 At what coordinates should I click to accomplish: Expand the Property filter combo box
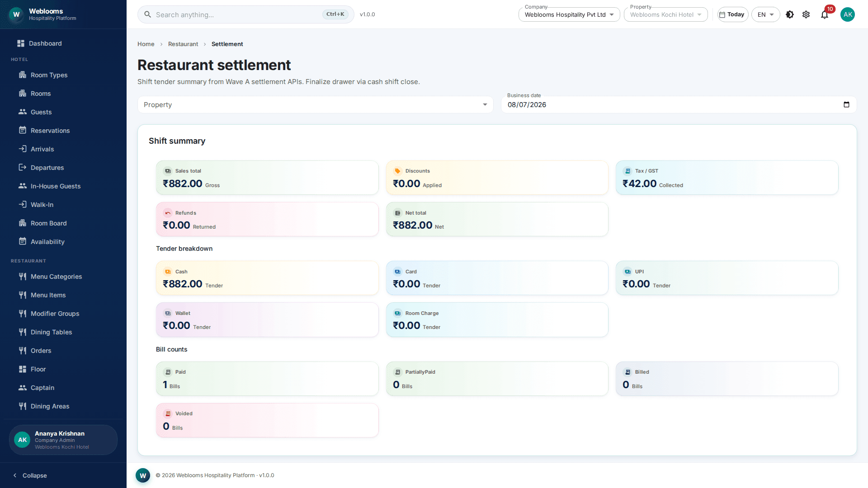315,105
